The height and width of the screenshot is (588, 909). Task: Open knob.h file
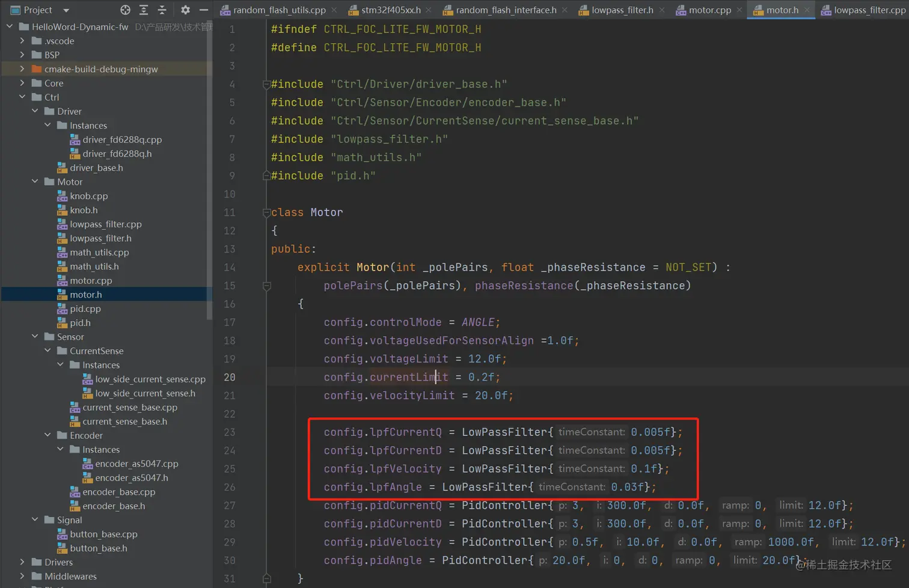[84, 210]
